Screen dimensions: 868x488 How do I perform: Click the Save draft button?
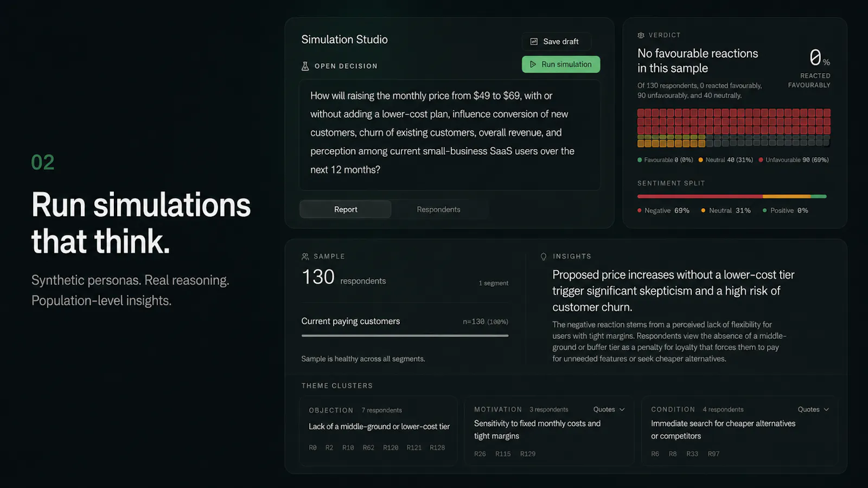click(x=557, y=41)
